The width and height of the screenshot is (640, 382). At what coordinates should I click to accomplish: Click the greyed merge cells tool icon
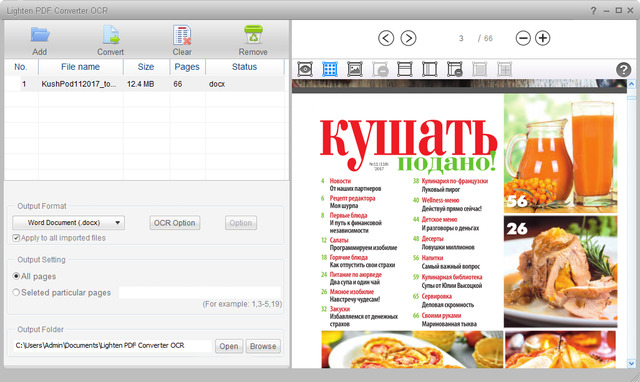pos(480,69)
